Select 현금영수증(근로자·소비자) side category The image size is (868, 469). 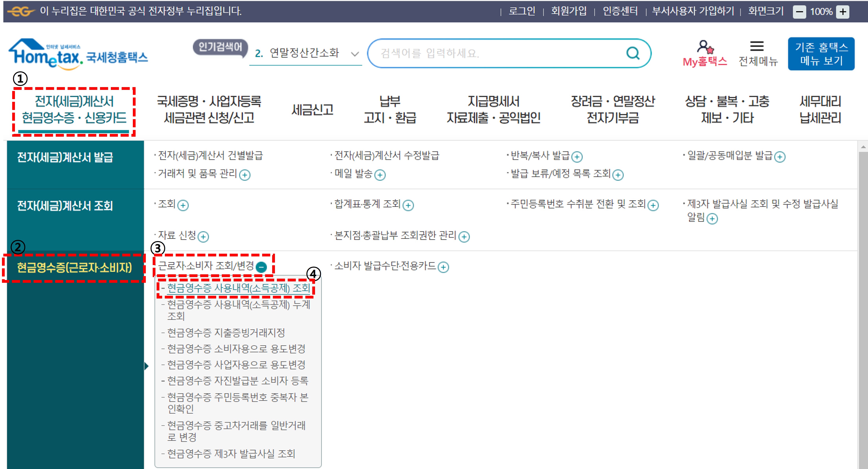point(74,268)
